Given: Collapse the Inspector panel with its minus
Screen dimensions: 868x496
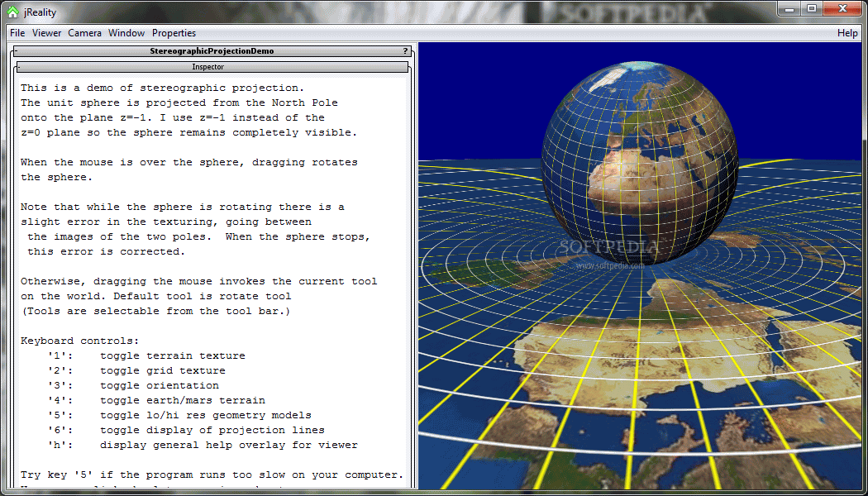Looking at the screenshot, I should click(19, 67).
